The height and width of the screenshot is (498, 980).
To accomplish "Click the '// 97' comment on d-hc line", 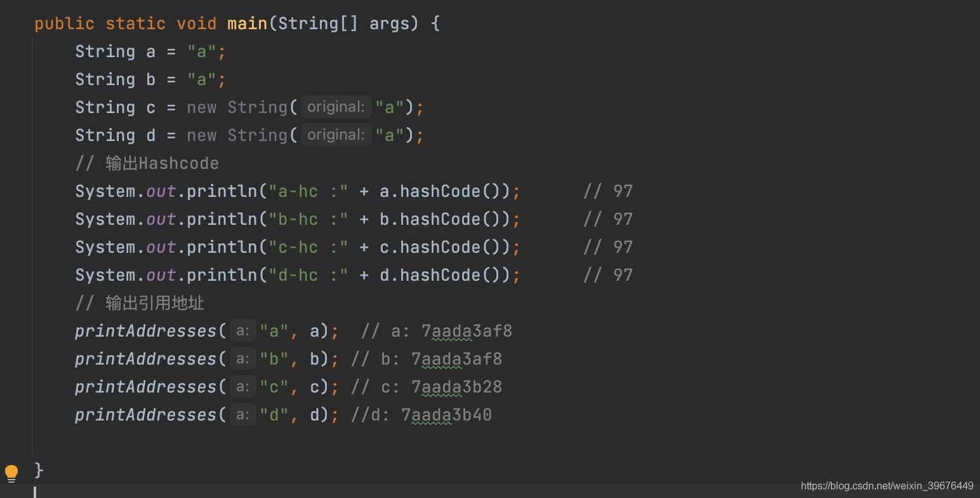I will pos(608,276).
